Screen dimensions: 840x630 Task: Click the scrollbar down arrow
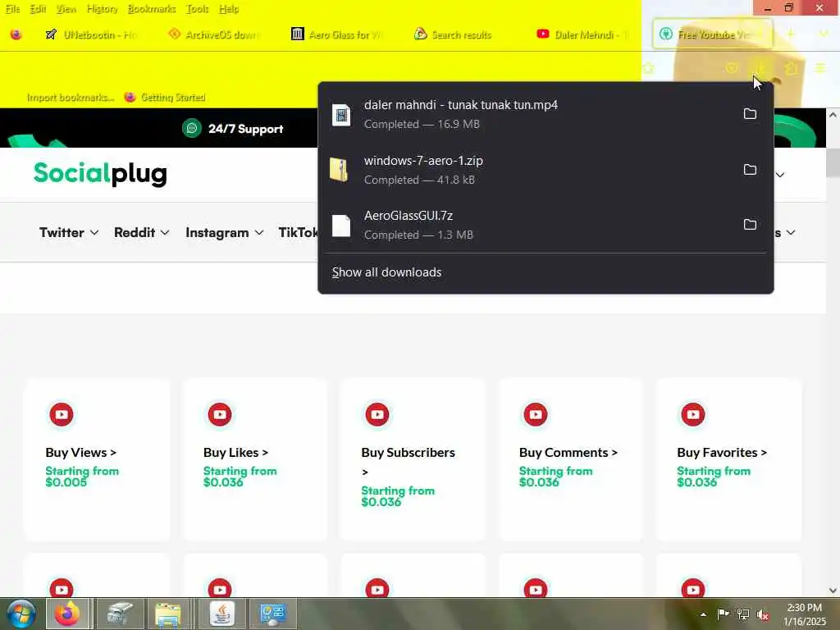[833, 591]
